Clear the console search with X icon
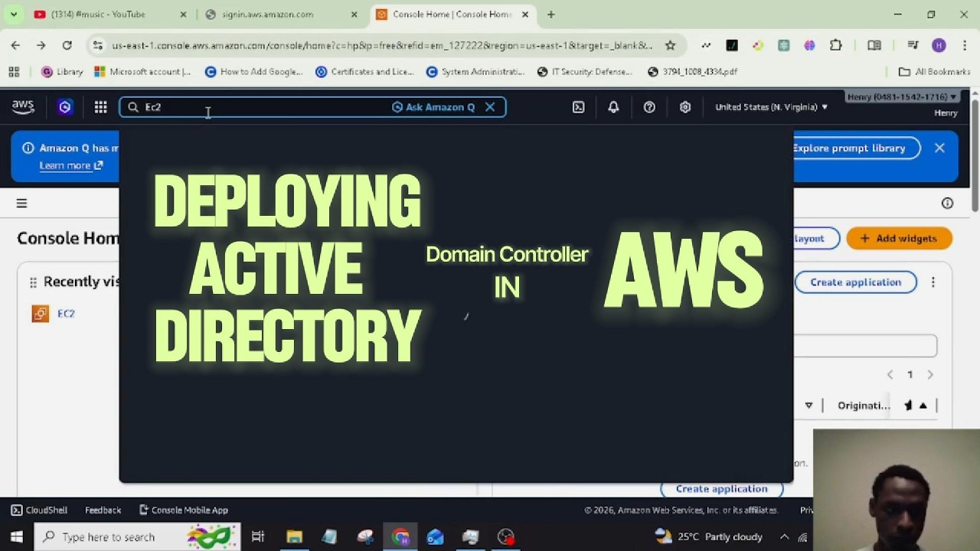The image size is (980, 551). point(490,107)
